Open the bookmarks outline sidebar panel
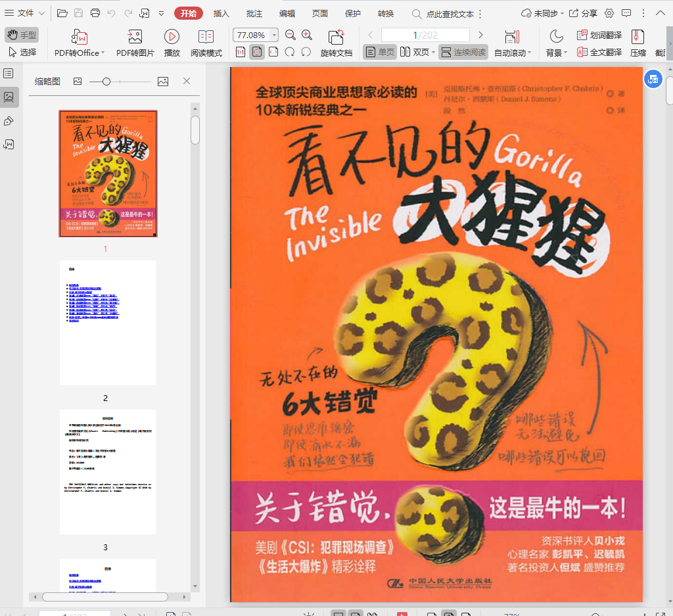673x616 pixels. click(9, 73)
